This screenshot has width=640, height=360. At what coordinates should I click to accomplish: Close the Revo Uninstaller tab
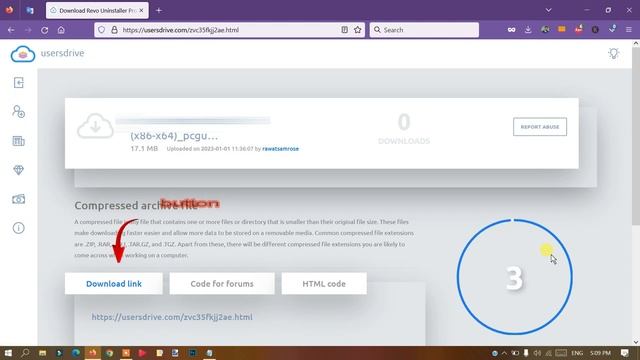[141, 10]
